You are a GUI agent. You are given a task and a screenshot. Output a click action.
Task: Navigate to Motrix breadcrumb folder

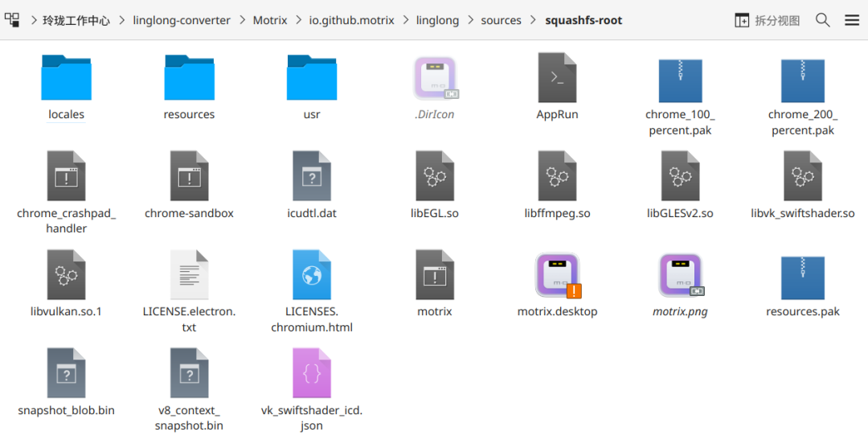coord(270,20)
